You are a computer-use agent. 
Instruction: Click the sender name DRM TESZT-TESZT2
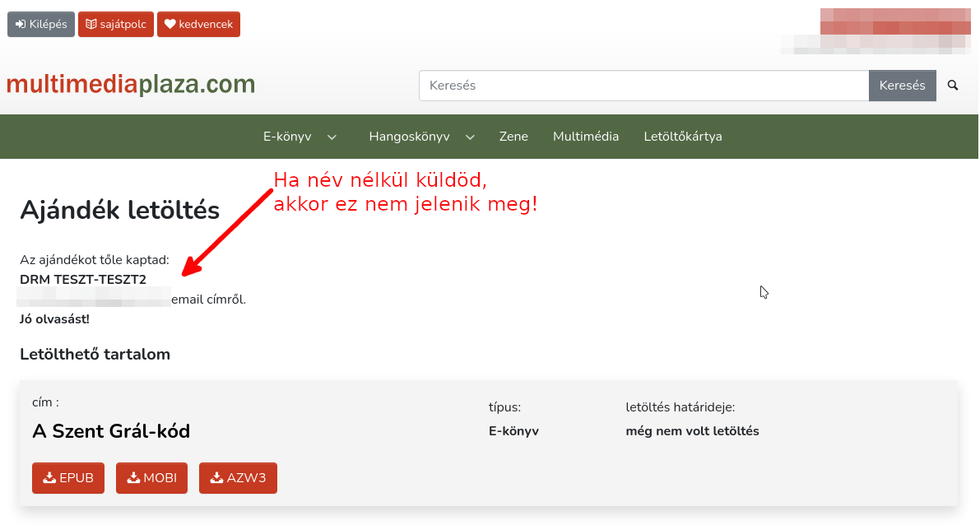coord(83,280)
